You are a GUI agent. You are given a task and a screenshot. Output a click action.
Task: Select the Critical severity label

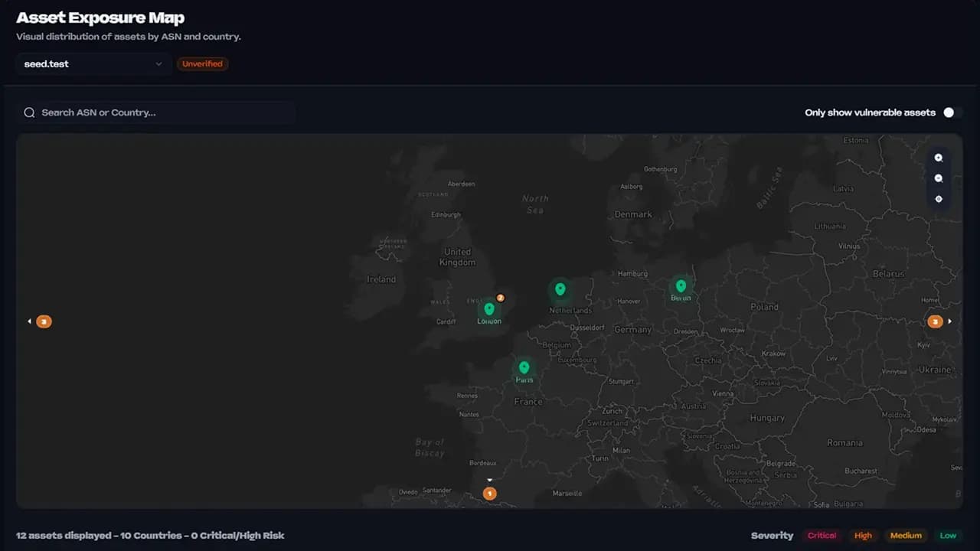(x=822, y=535)
